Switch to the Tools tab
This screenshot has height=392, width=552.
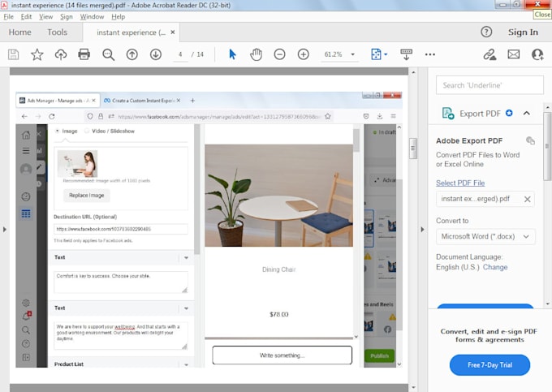point(57,32)
